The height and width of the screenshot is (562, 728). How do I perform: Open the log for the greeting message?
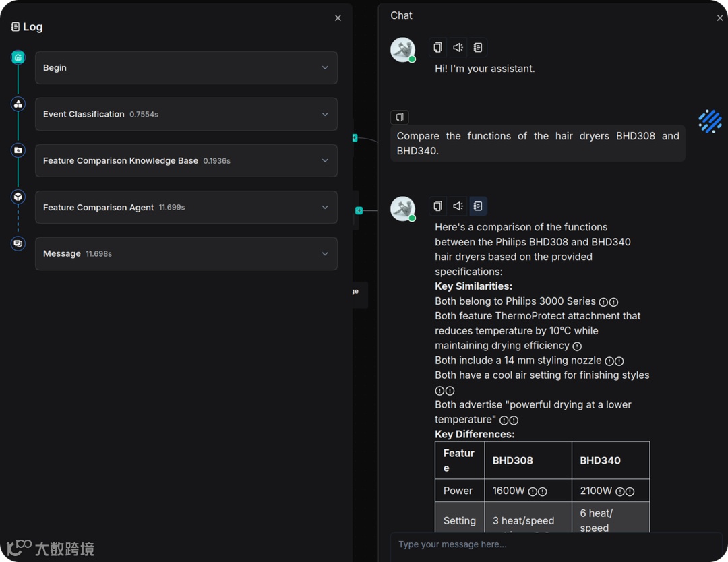[x=478, y=47]
